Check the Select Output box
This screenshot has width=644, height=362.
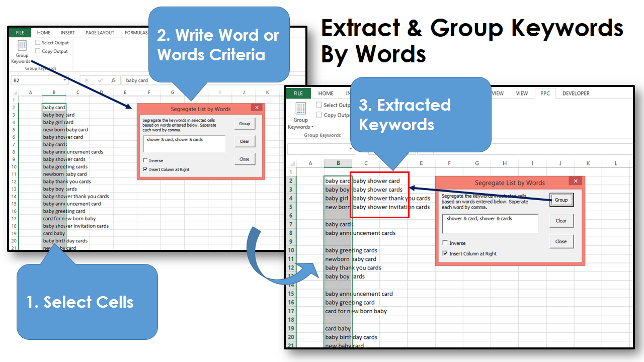[37, 43]
